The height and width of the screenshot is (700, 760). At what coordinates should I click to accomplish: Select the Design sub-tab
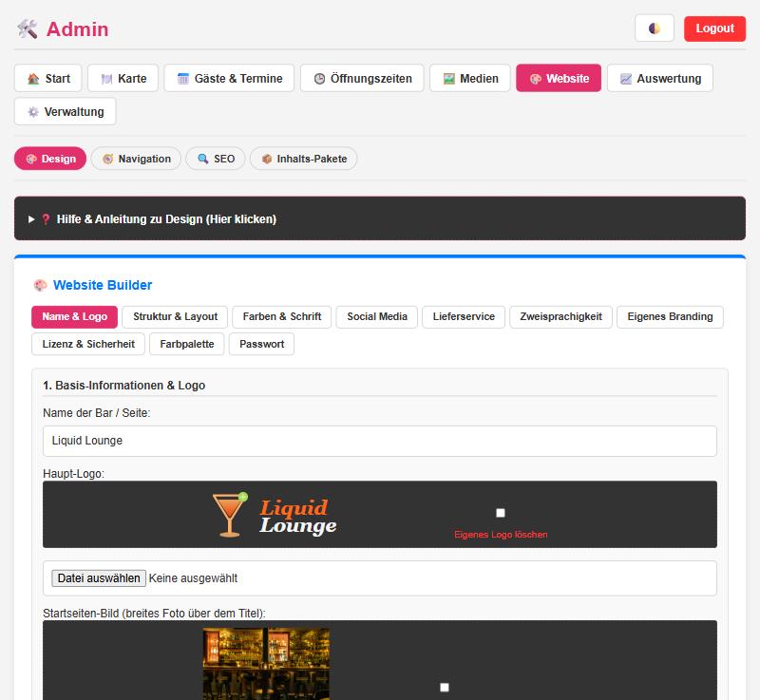coord(50,159)
